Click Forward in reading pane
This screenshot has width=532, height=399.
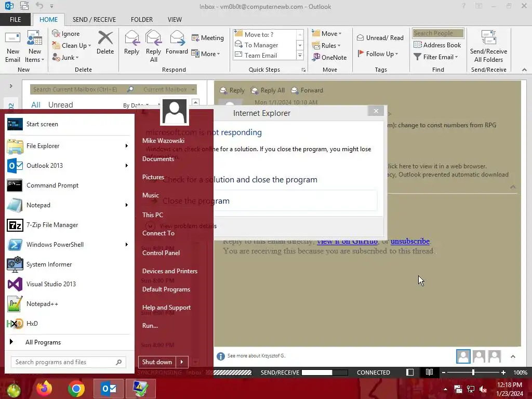click(x=307, y=90)
